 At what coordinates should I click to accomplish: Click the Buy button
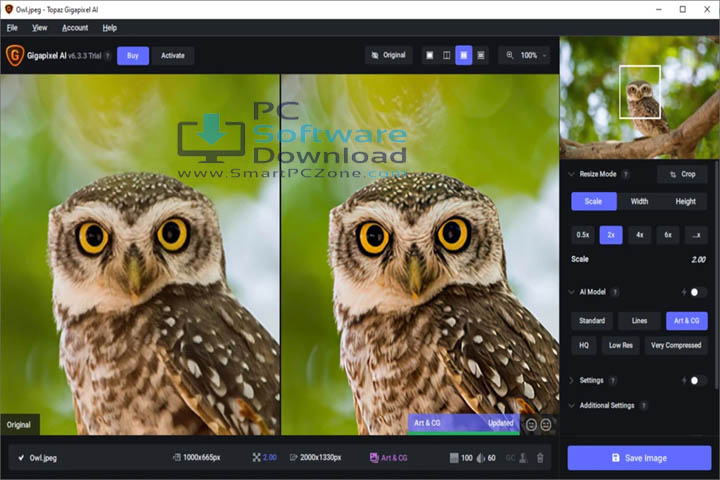click(x=133, y=56)
